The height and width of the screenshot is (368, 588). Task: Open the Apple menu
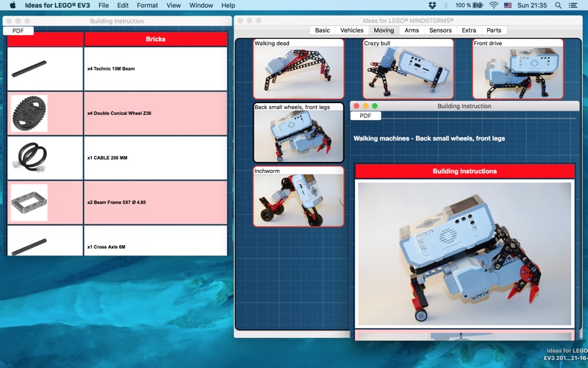click(12, 5)
